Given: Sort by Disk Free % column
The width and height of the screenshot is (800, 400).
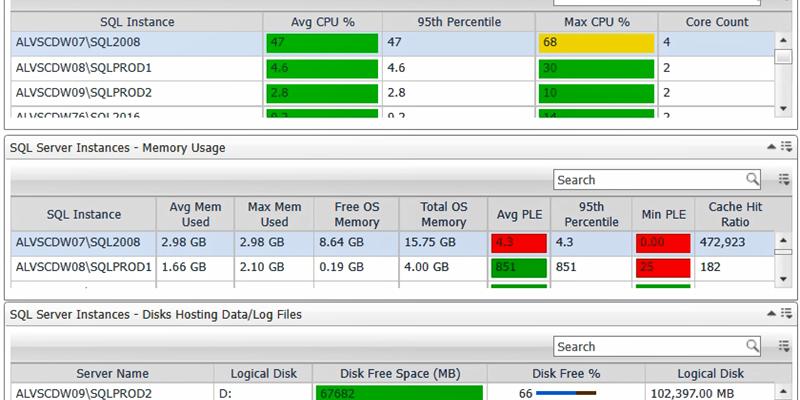Looking at the screenshot, I should (x=566, y=373).
